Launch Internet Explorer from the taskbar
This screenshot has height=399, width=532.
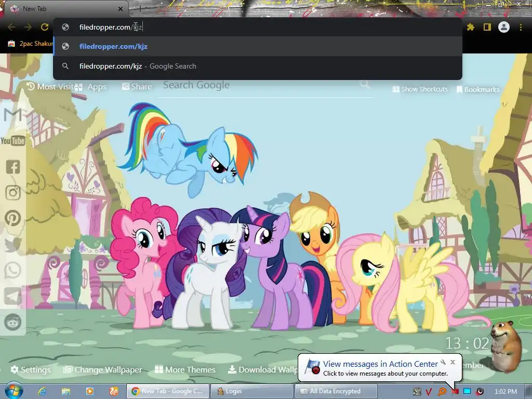tap(42, 391)
